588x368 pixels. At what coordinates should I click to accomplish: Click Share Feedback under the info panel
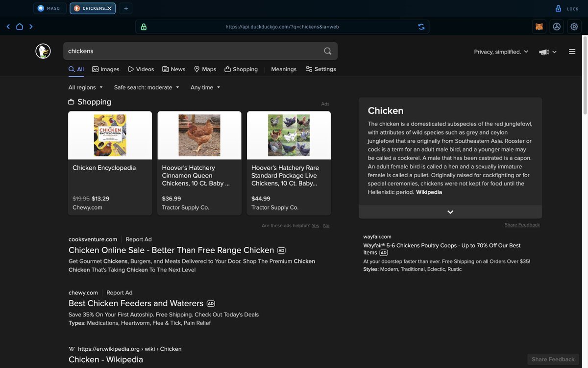[522, 225]
